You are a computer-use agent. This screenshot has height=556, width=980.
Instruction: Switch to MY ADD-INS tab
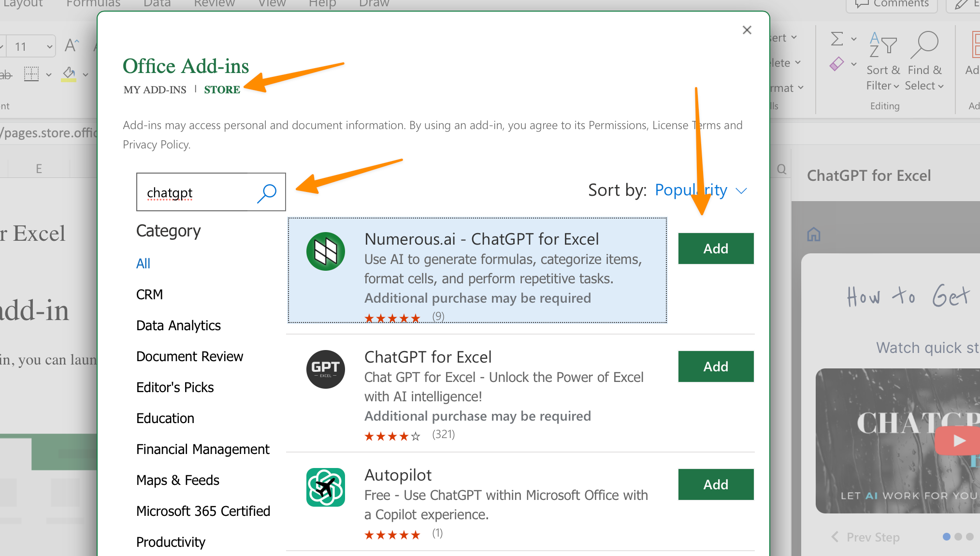pos(155,89)
